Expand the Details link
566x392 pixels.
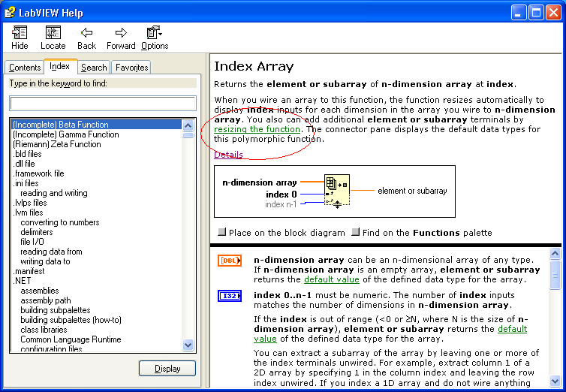click(x=228, y=155)
